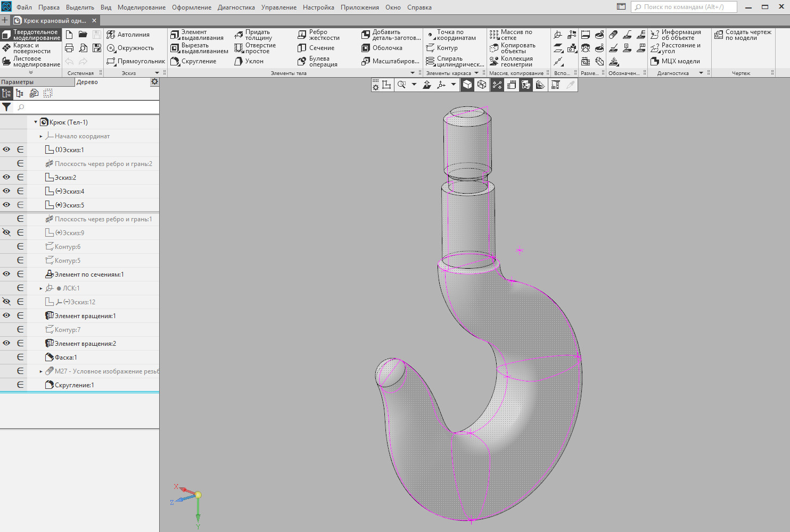This screenshot has width=790, height=532.
Task: Select the Скругление fillet tool in ribbon
Action: [x=193, y=61]
